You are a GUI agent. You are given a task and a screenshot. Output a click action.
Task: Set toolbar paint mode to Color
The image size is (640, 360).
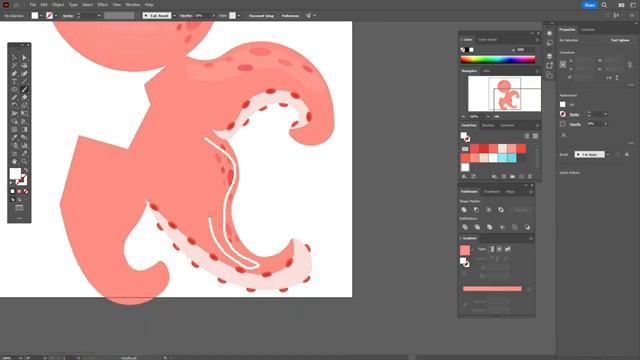click(12, 191)
